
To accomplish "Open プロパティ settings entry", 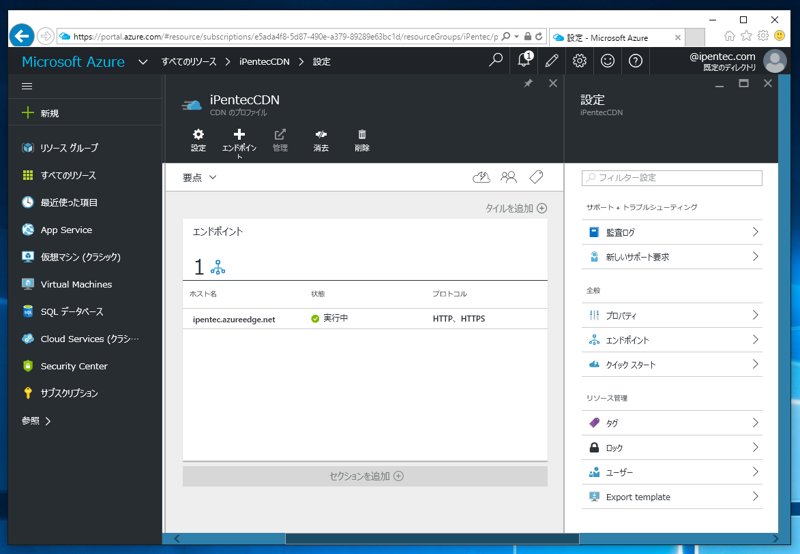I will (672, 315).
